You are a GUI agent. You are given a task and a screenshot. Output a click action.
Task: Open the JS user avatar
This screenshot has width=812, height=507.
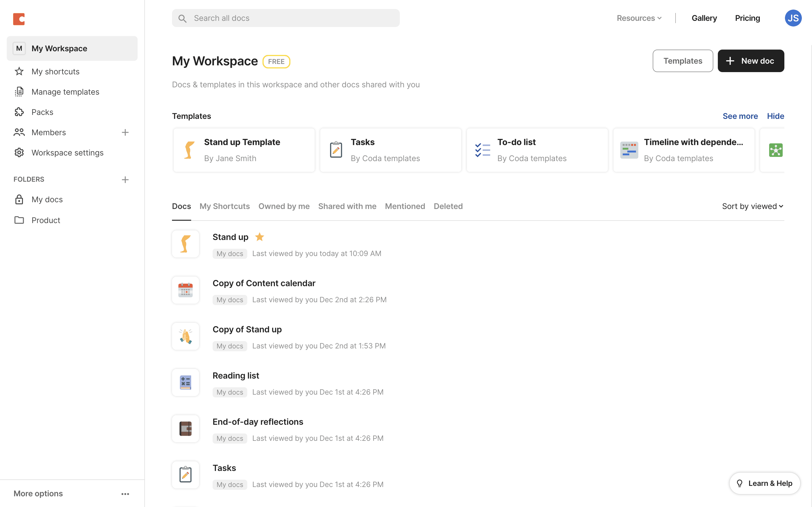pos(793,18)
